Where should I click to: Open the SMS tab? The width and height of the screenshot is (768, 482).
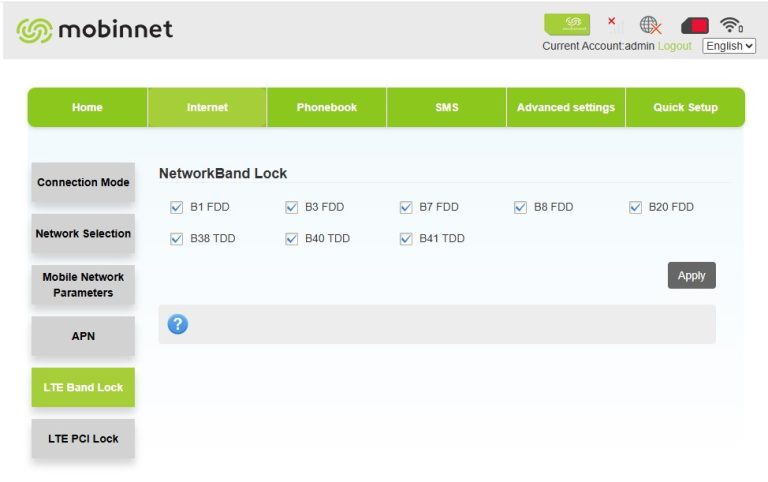point(446,108)
